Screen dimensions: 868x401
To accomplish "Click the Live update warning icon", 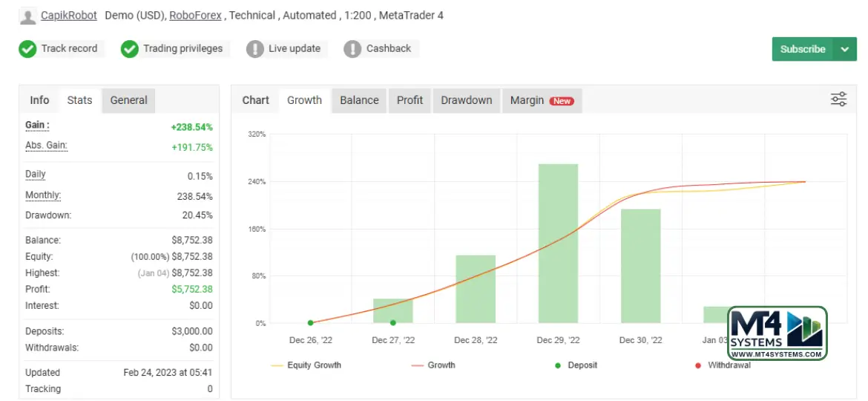I will coord(255,49).
